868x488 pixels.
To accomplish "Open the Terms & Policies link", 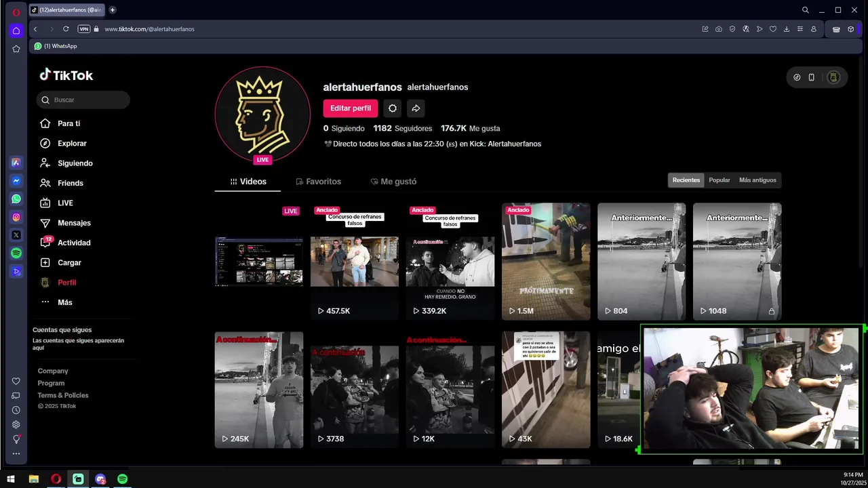I will click(63, 395).
